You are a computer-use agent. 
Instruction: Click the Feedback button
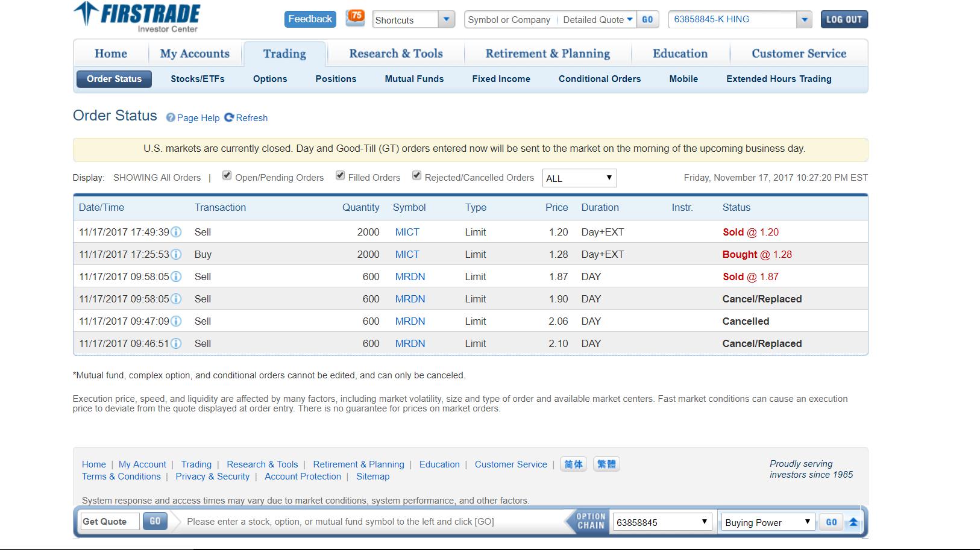(310, 19)
